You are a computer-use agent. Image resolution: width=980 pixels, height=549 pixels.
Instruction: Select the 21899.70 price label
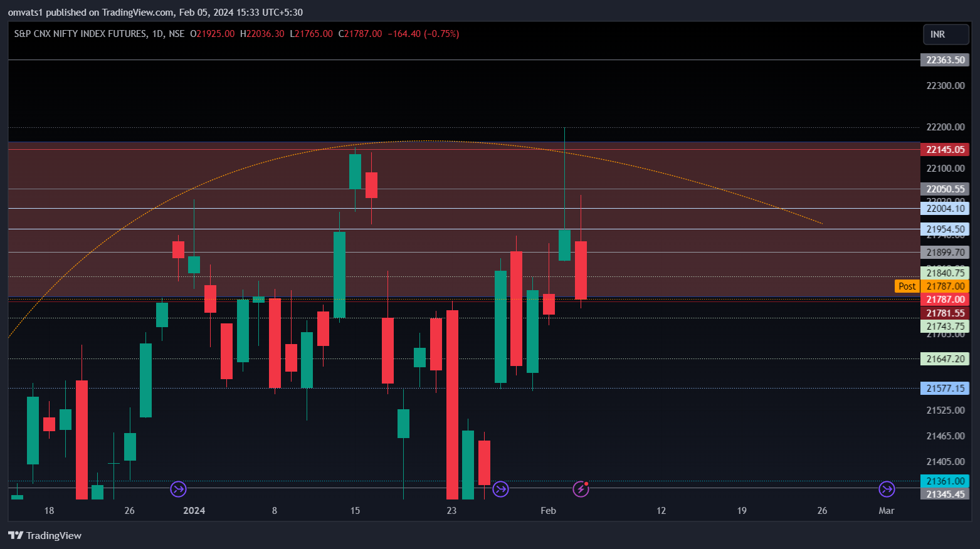(x=945, y=253)
